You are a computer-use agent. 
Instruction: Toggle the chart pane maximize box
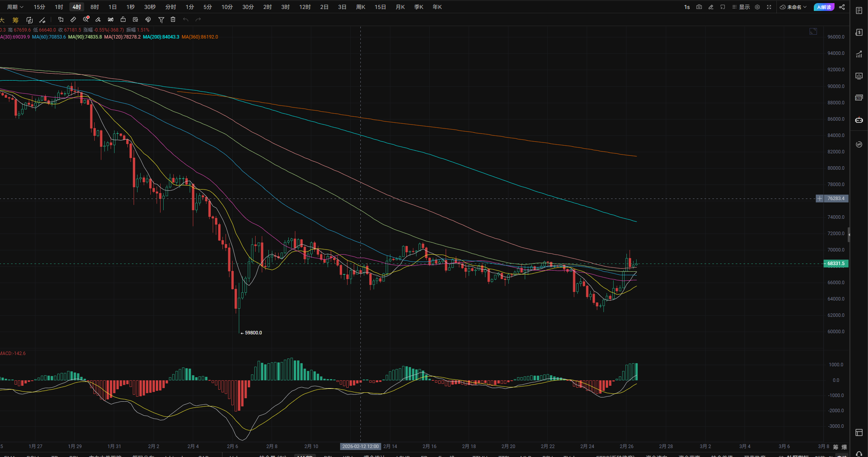[813, 32]
